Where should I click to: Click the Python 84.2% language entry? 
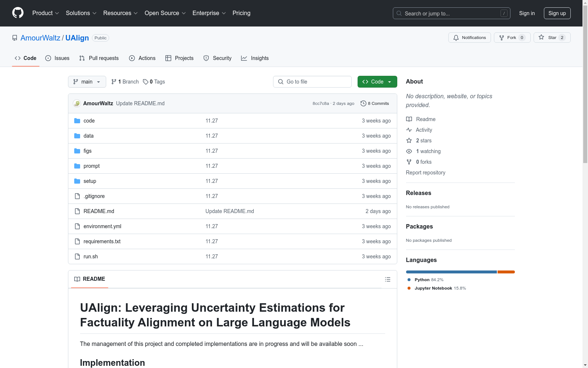[426, 280]
